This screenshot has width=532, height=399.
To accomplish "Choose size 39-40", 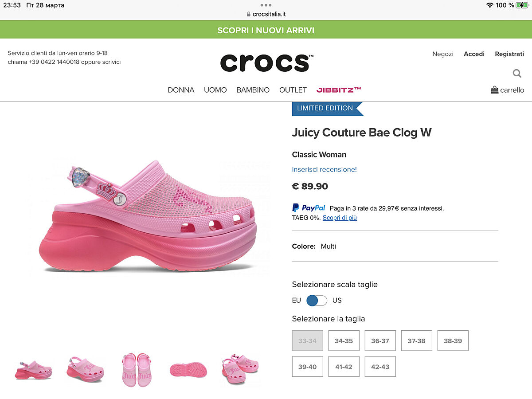I will [x=307, y=367].
